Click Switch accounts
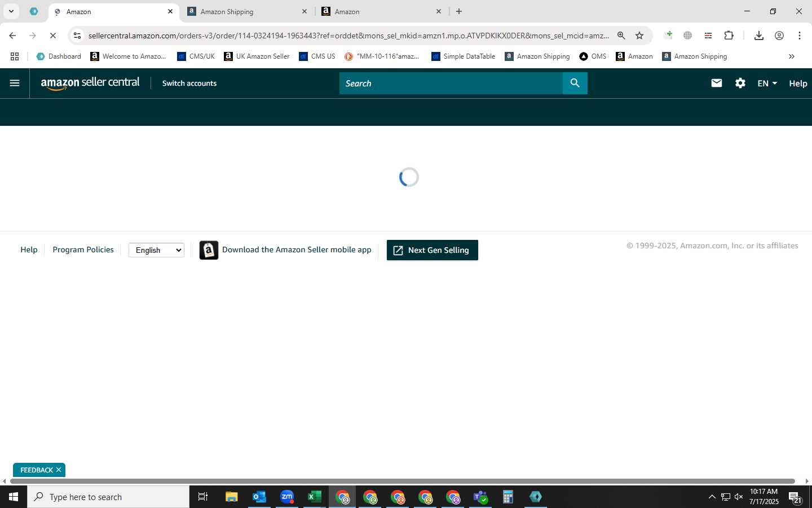 click(x=189, y=83)
